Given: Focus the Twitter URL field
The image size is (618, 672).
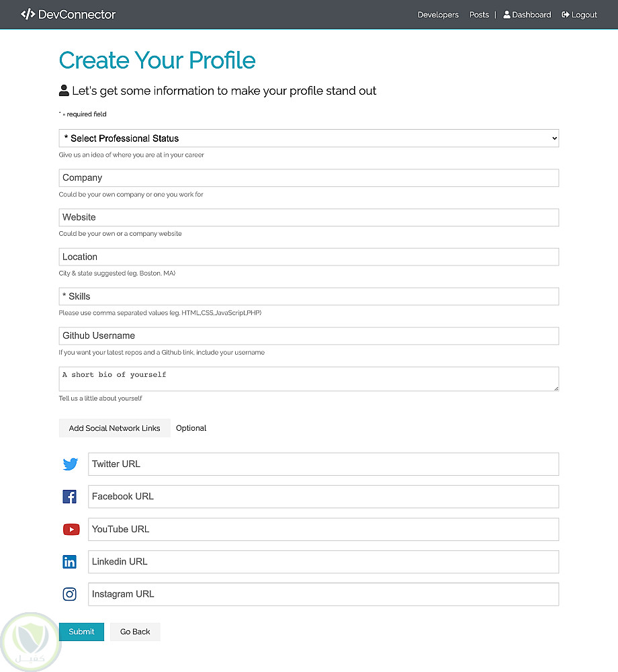Looking at the screenshot, I should pyautogui.click(x=323, y=464).
